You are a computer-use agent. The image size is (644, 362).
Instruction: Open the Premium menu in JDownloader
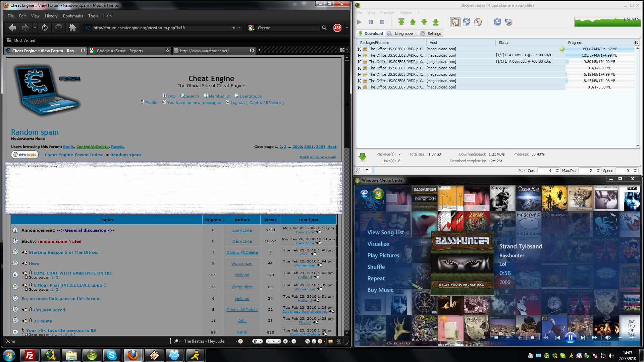coord(387,12)
